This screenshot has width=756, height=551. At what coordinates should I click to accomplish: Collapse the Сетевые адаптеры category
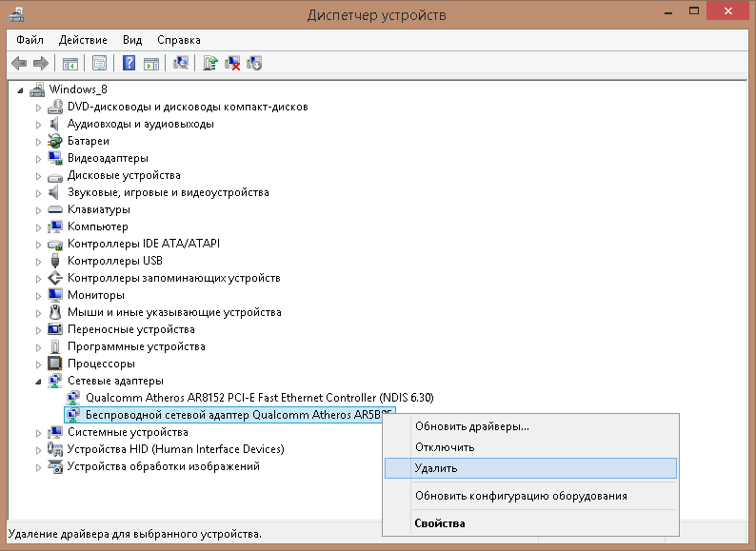pyautogui.click(x=39, y=382)
